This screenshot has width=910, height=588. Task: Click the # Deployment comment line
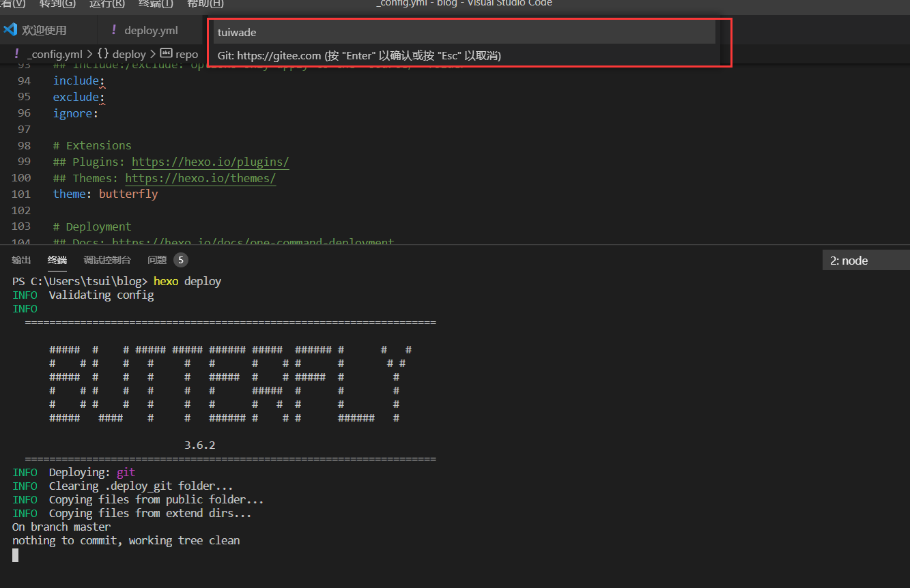[92, 226]
